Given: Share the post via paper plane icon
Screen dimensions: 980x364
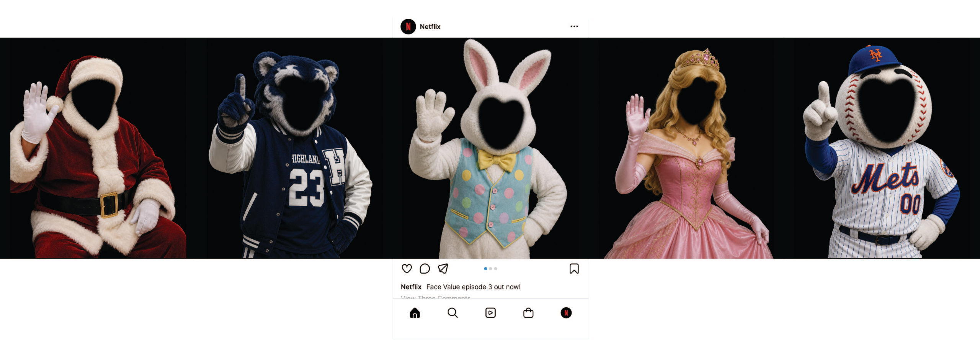Looking at the screenshot, I should pyautogui.click(x=443, y=269).
